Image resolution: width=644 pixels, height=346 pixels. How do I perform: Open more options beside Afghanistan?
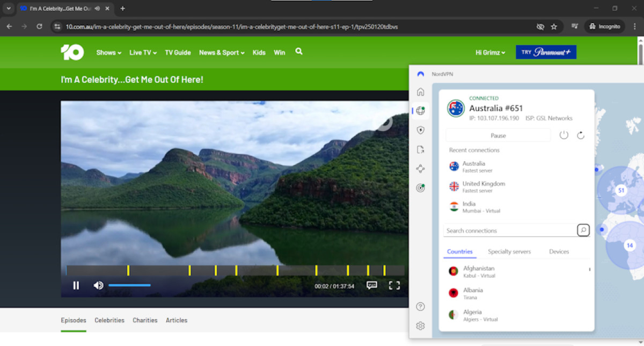[589, 269]
